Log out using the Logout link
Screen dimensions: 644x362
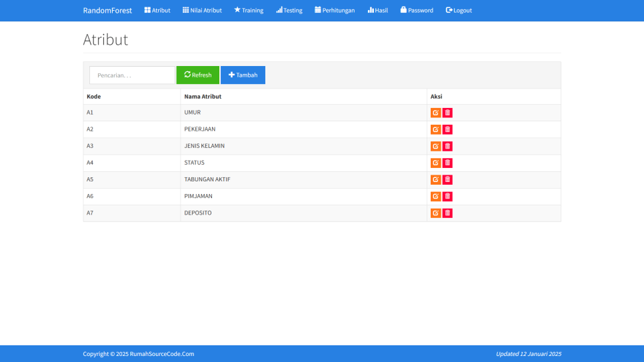[x=459, y=11]
